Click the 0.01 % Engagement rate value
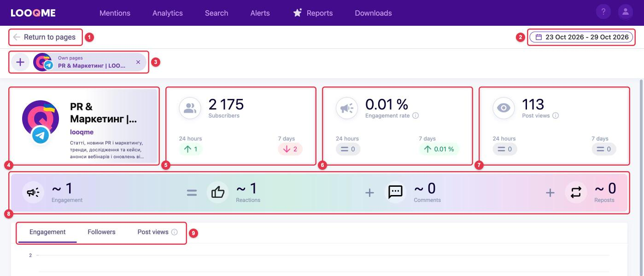This screenshot has width=644, height=276. pyautogui.click(x=386, y=104)
